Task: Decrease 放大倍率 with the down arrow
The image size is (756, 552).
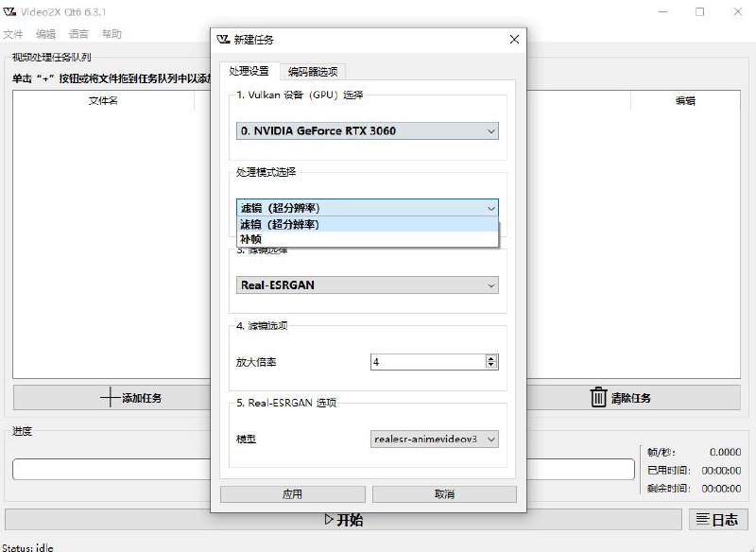Action: click(x=491, y=365)
